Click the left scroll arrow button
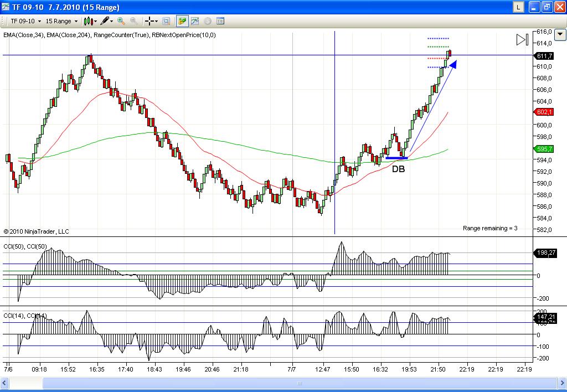The width and height of the screenshot is (567, 392). 5,383
